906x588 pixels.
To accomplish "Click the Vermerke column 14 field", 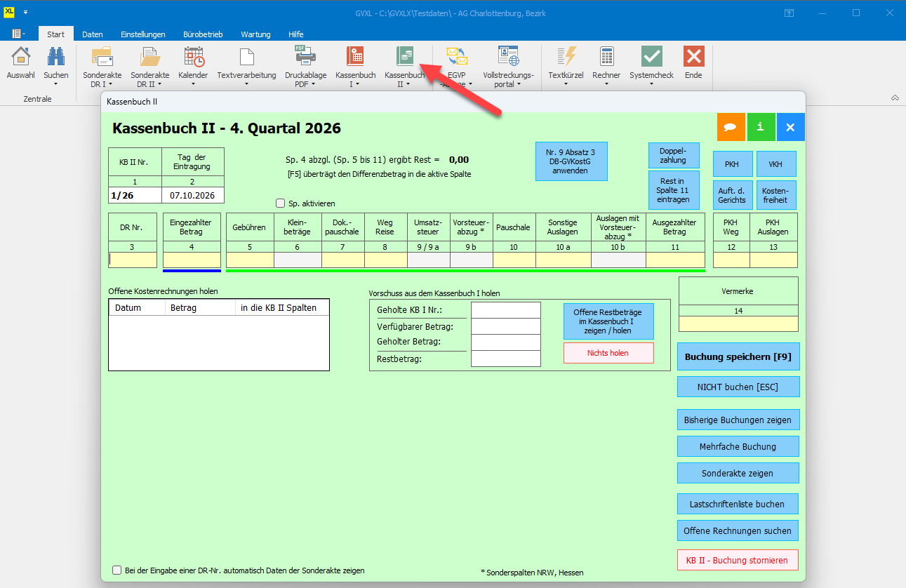I will (x=738, y=323).
